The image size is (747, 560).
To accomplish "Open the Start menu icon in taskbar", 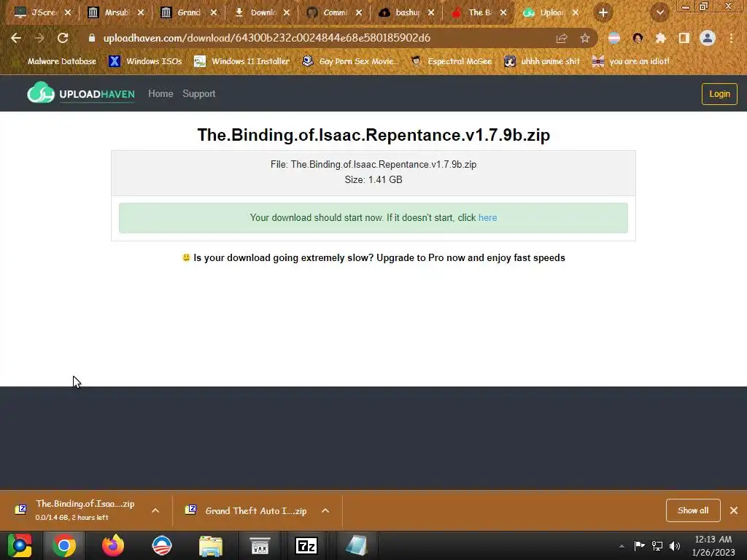I will coord(20,545).
